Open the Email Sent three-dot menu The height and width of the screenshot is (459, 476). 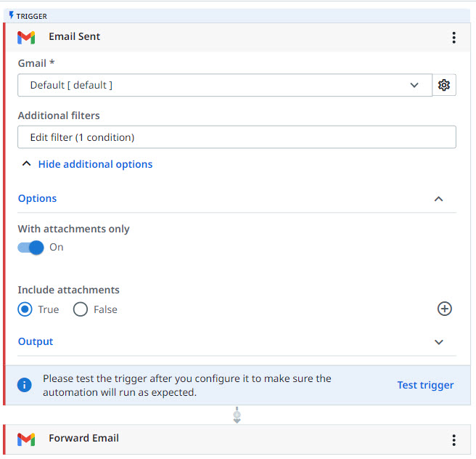[x=454, y=38]
